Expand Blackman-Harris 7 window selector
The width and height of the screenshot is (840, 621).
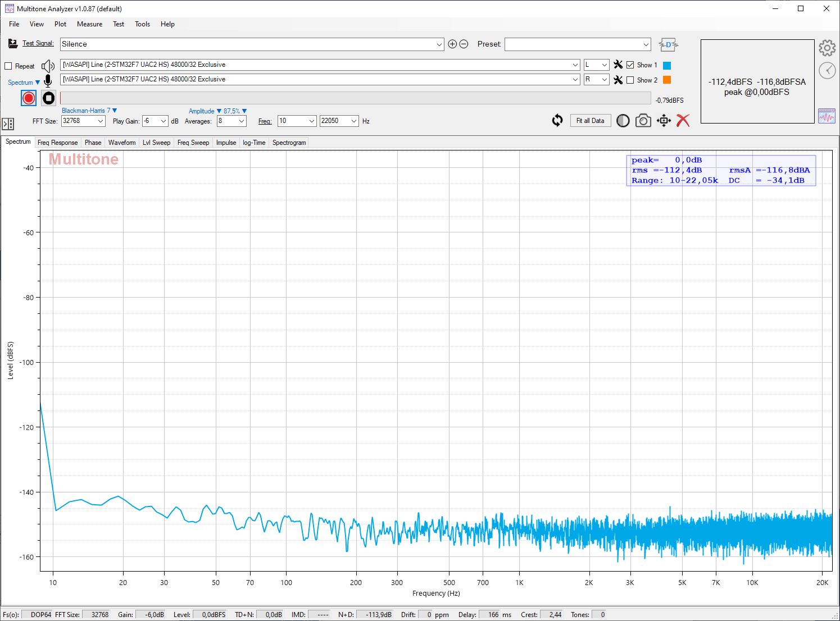pyautogui.click(x=89, y=111)
